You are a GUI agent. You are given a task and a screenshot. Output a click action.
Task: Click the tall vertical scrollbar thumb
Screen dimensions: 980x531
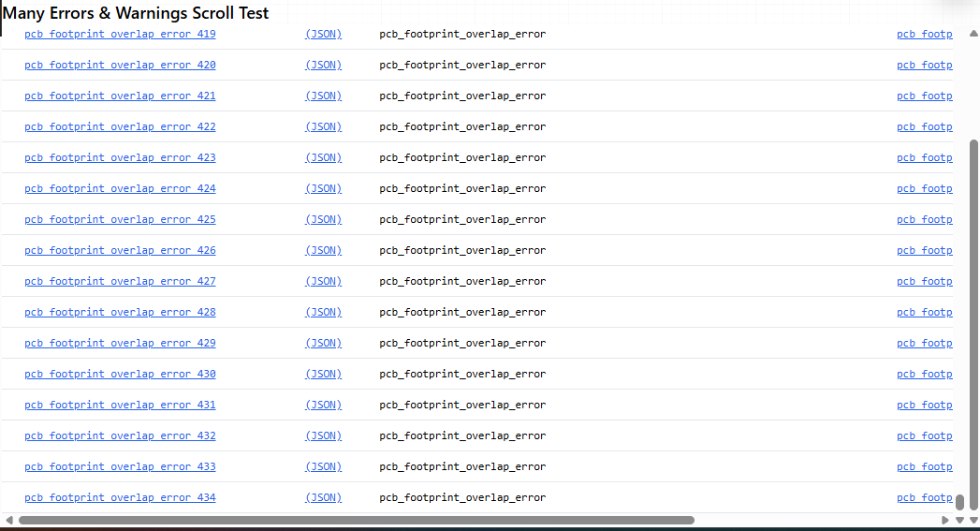coord(973,325)
